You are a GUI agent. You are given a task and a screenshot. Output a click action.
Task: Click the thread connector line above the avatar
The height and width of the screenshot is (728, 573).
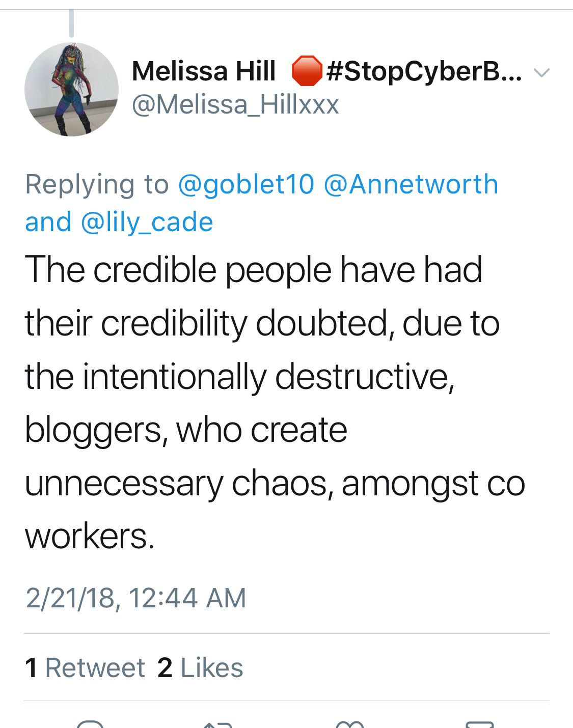(x=72, y=23)
